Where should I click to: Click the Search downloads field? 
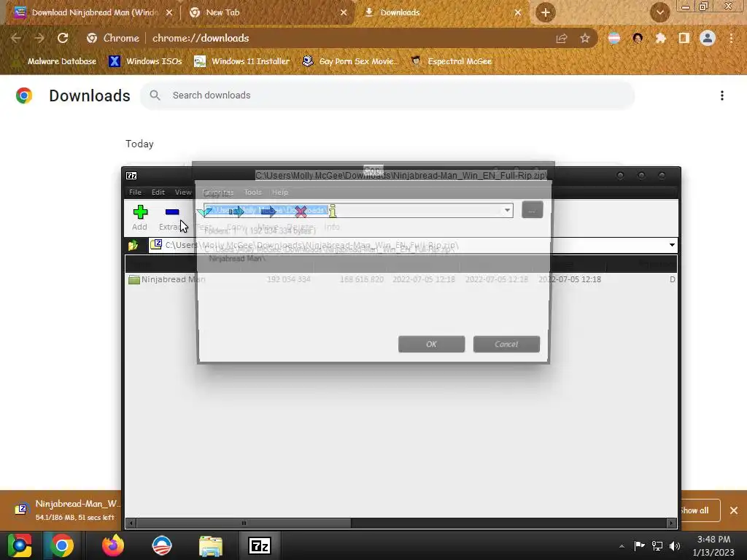tap(387, 96)
